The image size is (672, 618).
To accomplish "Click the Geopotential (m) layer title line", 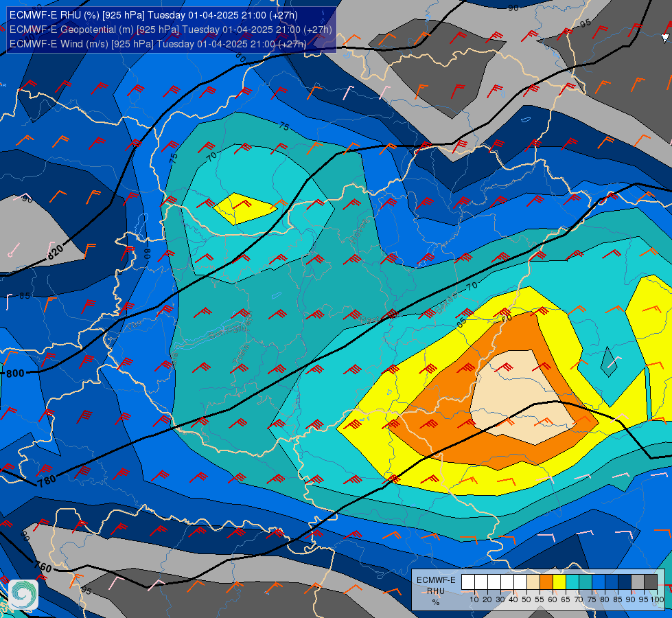I will coord(170,30).
